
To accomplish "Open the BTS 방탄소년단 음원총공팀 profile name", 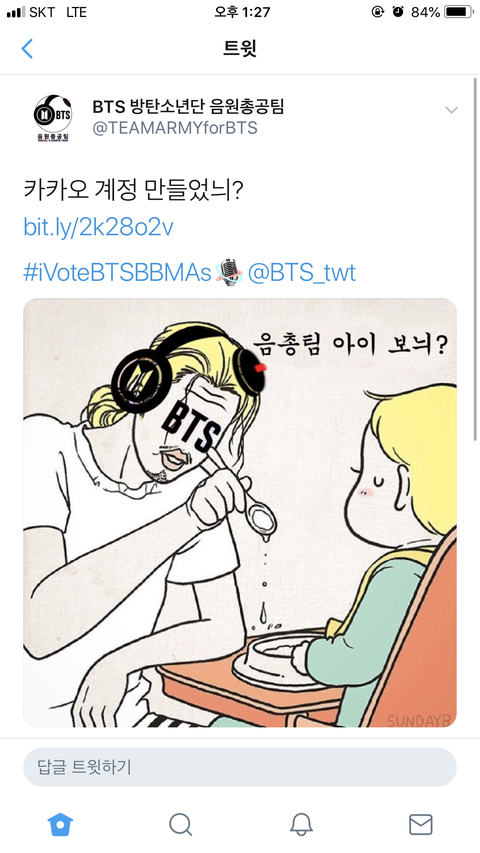I will pos(188,106).
